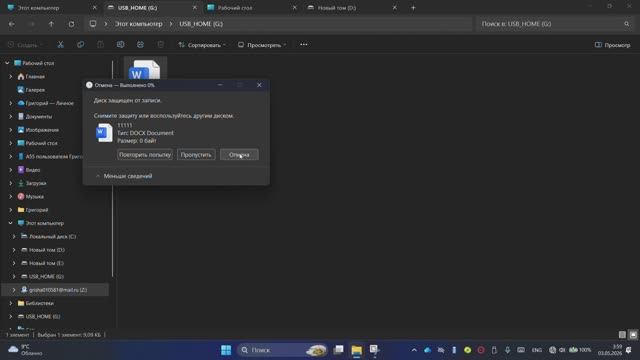Collapse the root Рабочий стол node
640x360 pixels.
7,63
